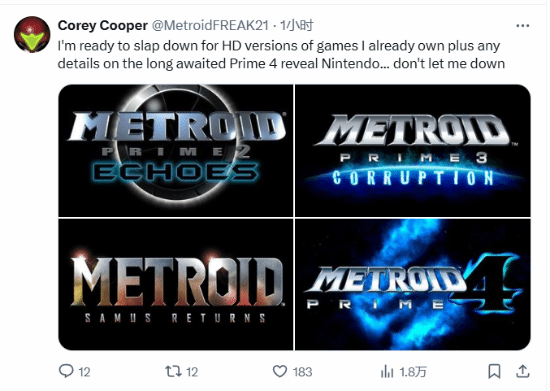Bookmark this tweet
This screenshot has width=550, height=391.
point(494,371)
